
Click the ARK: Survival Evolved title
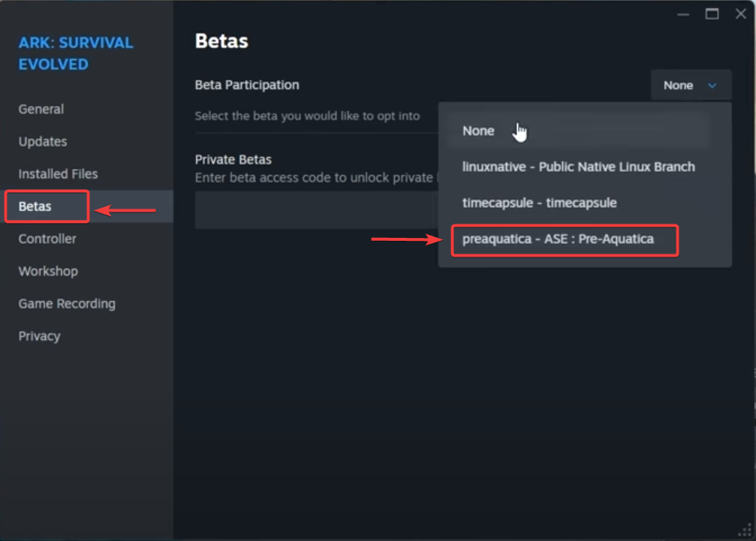pos(76,53)
